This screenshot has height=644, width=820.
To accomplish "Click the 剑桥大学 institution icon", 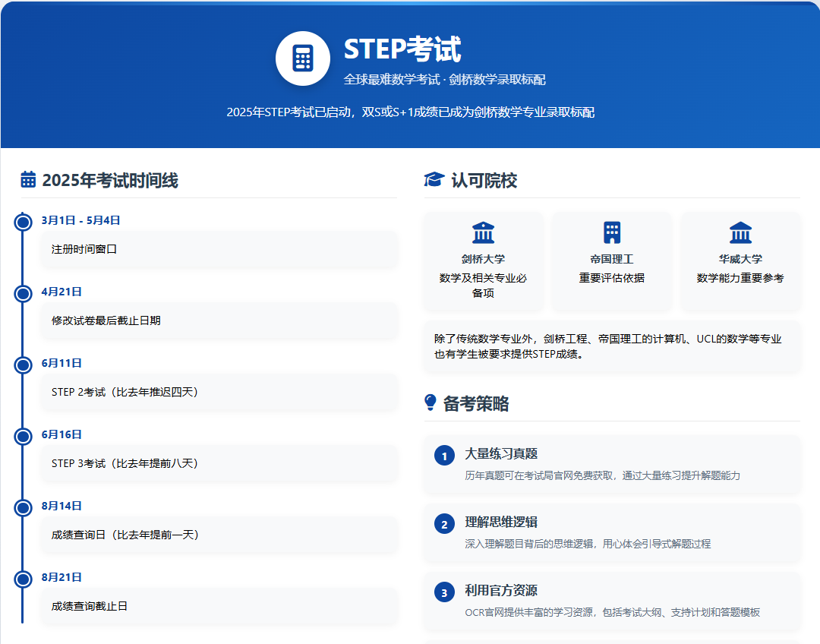I will click(x=483, y=232).
